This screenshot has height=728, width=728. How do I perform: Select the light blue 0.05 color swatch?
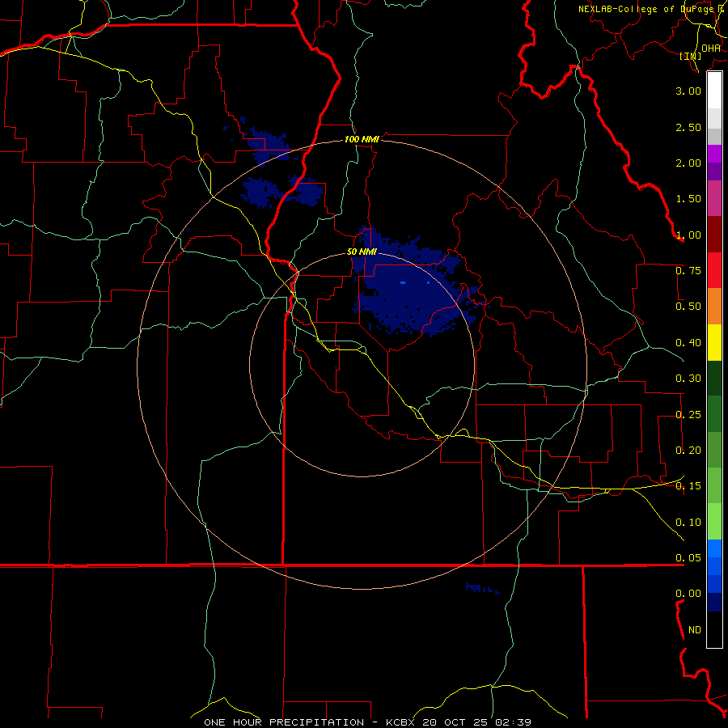click(714, 548)
